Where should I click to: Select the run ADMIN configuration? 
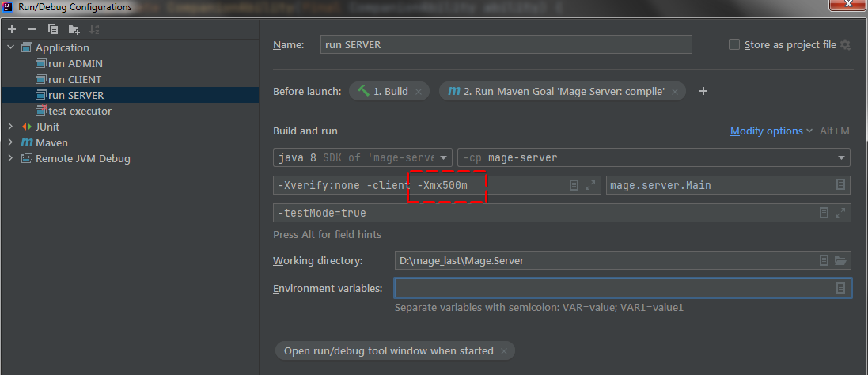[x=75, y=63]
